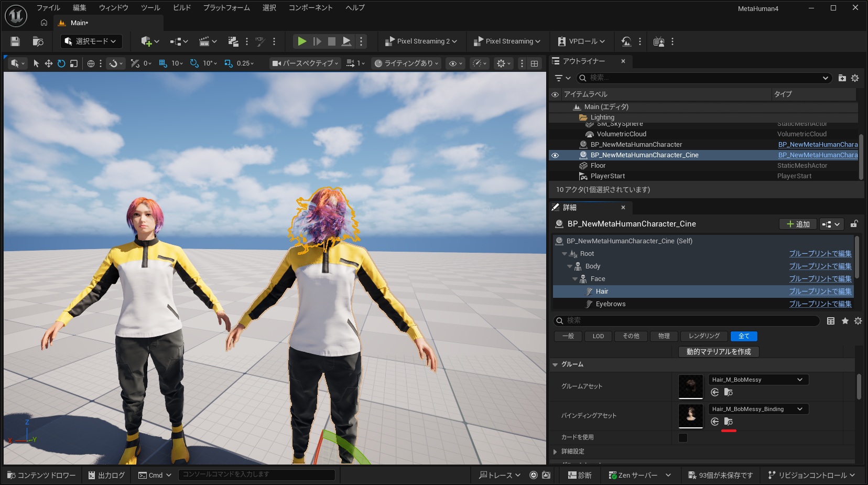868x485 pixels.
Task: Toggle visibility of BP_NewMetaHumanCharacter_Cine
Action: (555, 155)
